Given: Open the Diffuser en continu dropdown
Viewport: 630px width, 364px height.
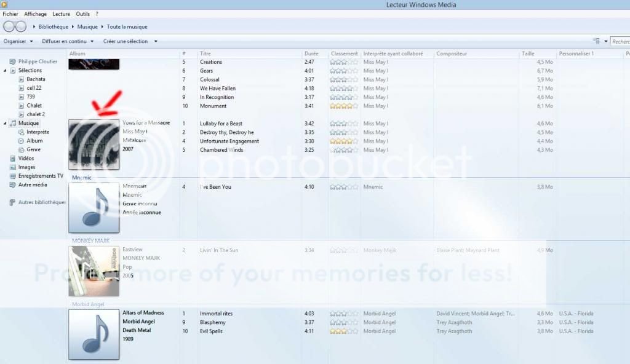Looking at the screenshot, I should point(68,41).
